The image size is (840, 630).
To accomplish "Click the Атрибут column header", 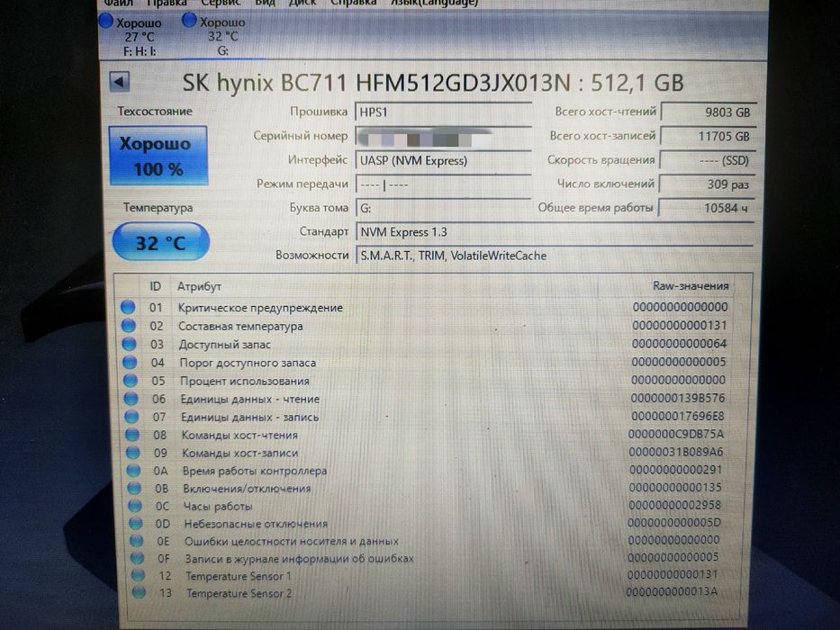I will click(199, 286).
